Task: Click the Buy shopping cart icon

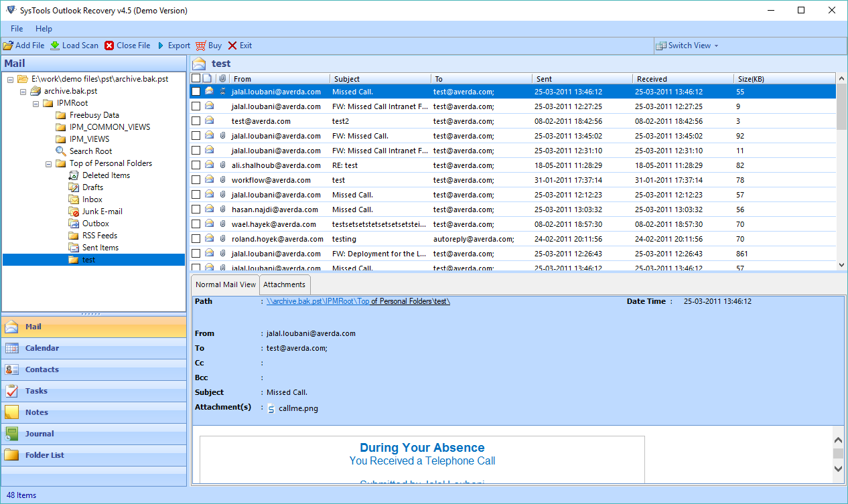Action: [x=201, y=46]
